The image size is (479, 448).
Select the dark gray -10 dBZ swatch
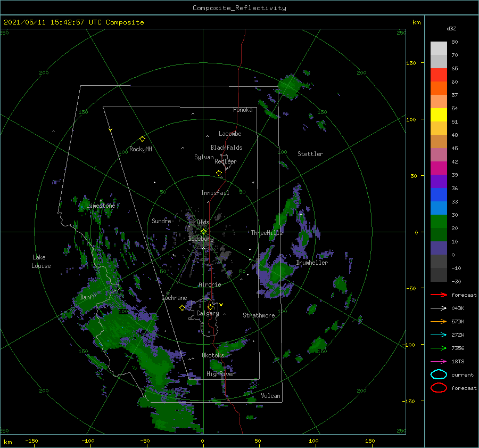tap(439, 274)
